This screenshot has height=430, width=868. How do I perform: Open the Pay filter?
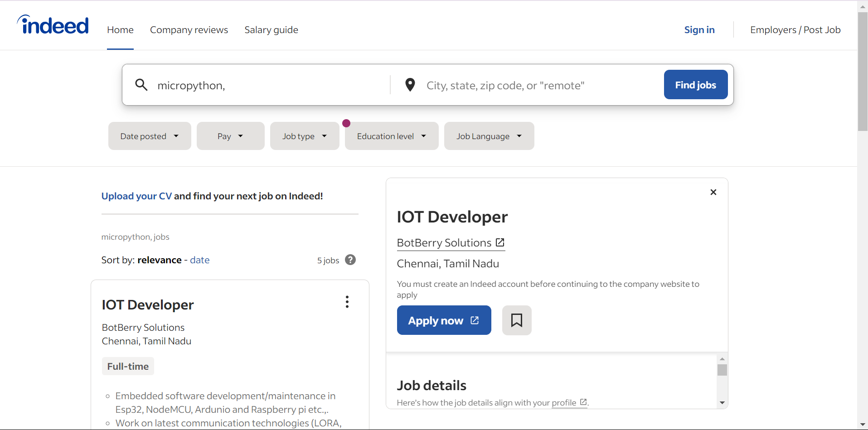coord(230,135)
